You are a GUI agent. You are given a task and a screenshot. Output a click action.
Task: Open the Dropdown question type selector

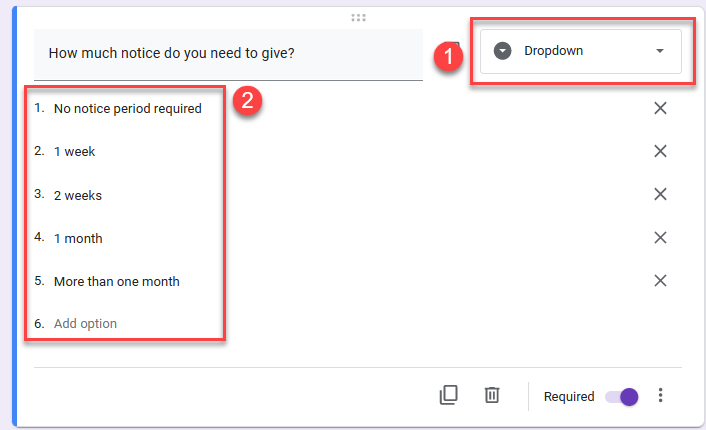click(580, 51)
